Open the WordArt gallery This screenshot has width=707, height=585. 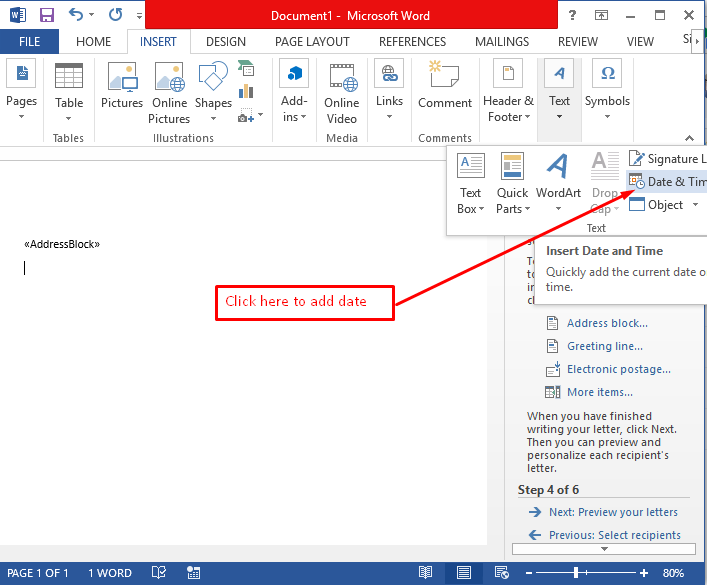[558, 183]
